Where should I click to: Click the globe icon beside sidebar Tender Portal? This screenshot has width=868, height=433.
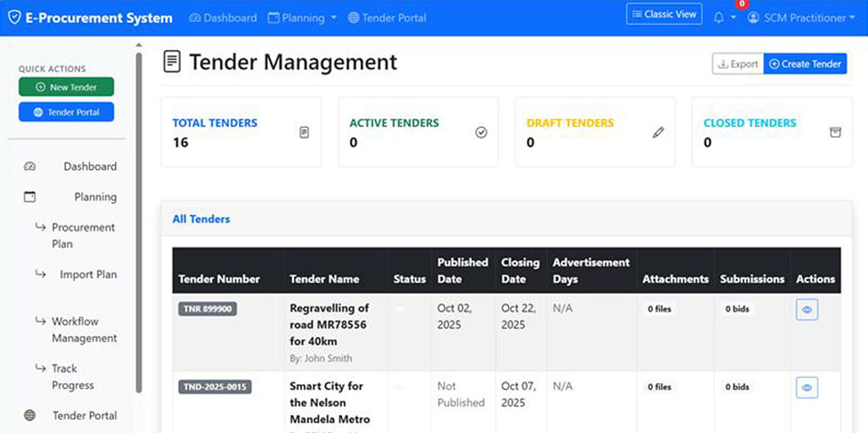(x=30, y=416)
